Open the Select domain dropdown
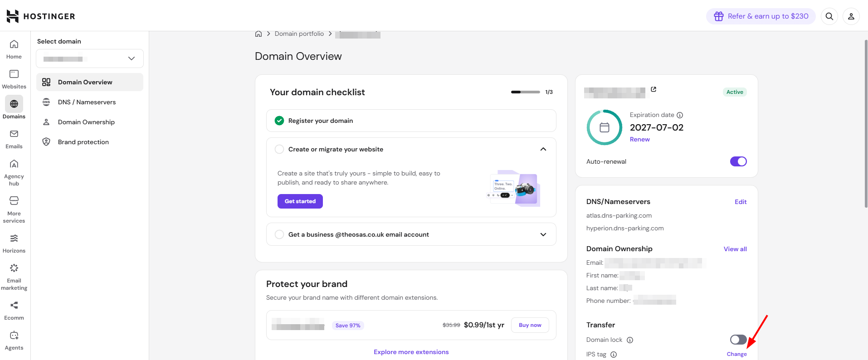Screen dimensions: 868x360 90,58
